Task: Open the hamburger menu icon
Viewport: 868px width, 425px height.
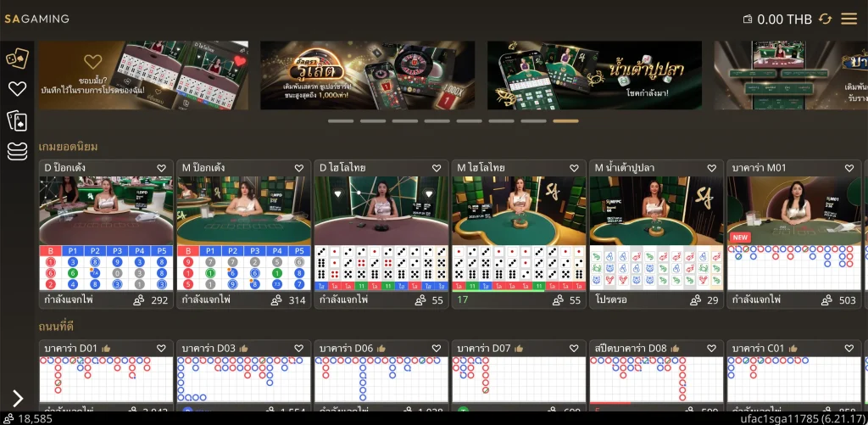Action: point(849,19)
